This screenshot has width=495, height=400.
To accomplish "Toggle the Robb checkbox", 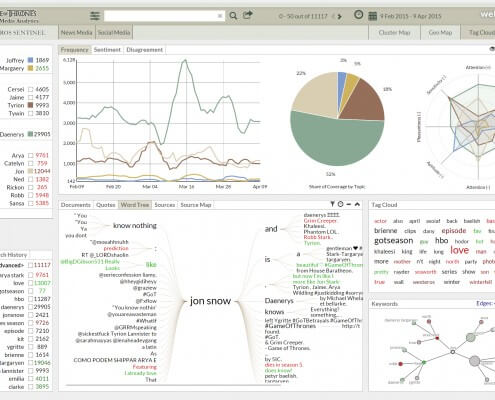I will point(31,195).
